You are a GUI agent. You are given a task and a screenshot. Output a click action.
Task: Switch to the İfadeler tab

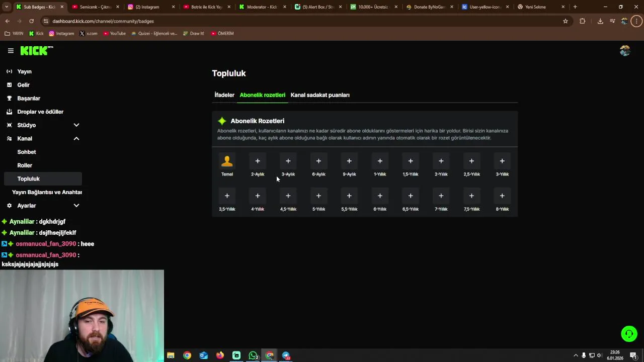pos(224,95)
